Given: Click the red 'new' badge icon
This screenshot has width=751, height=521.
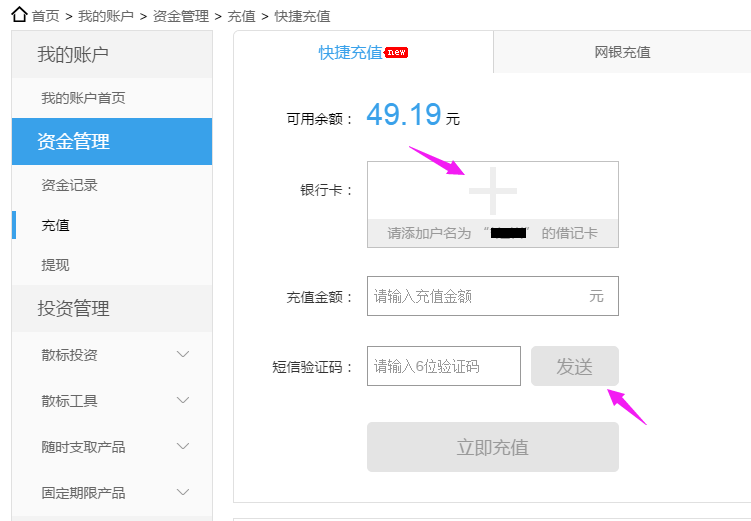Looking at the screenshot, I should [397, 52].
